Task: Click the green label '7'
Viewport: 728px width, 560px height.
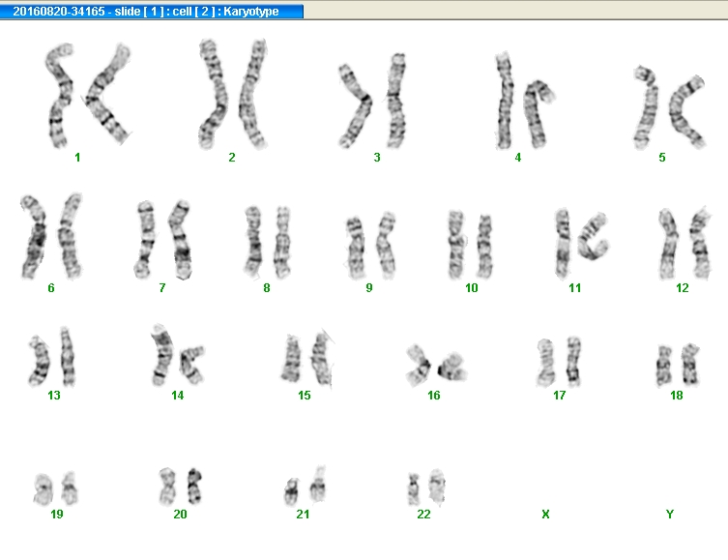Action: [162, 288]
